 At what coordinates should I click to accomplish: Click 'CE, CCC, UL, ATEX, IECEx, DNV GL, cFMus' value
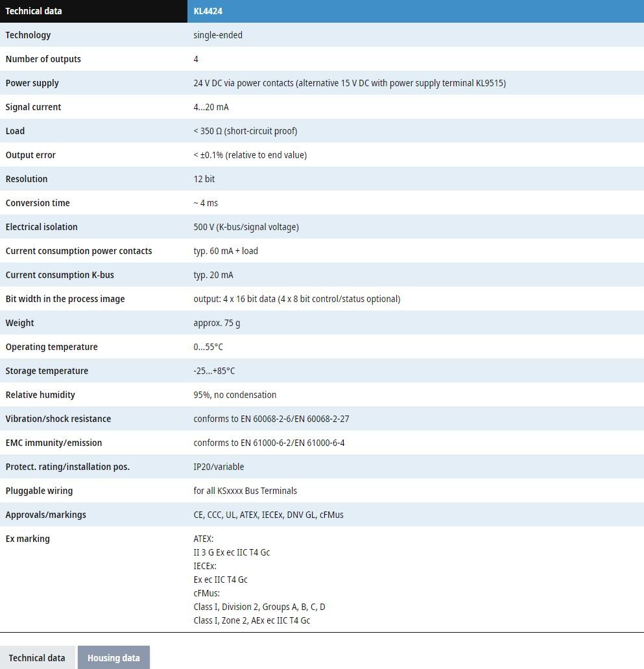268,515
